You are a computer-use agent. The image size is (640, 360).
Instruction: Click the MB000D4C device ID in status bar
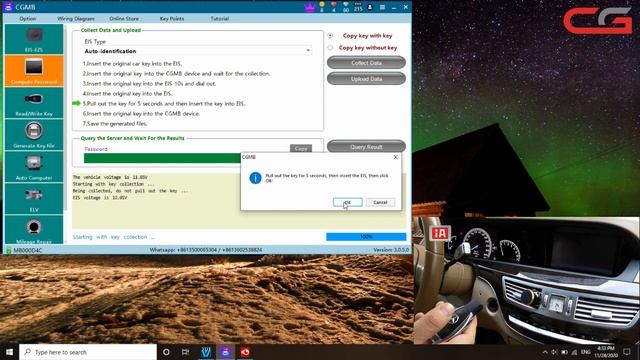[x=28, y=250]
